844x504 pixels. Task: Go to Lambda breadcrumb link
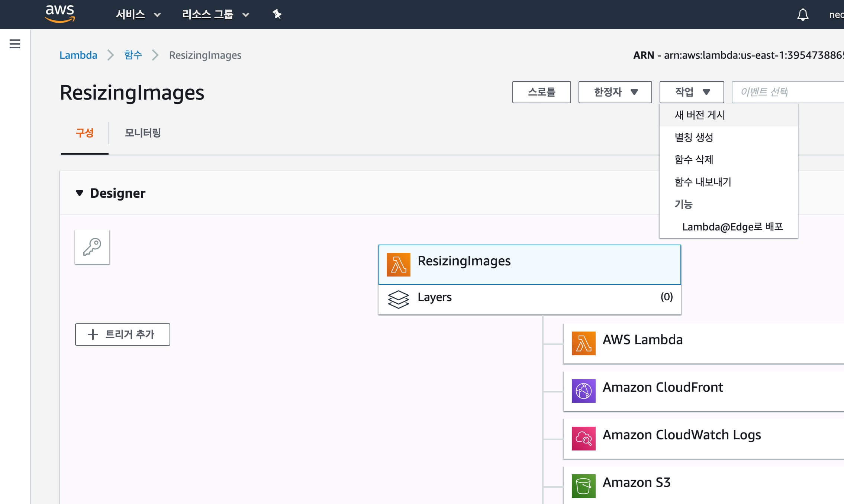78,55
